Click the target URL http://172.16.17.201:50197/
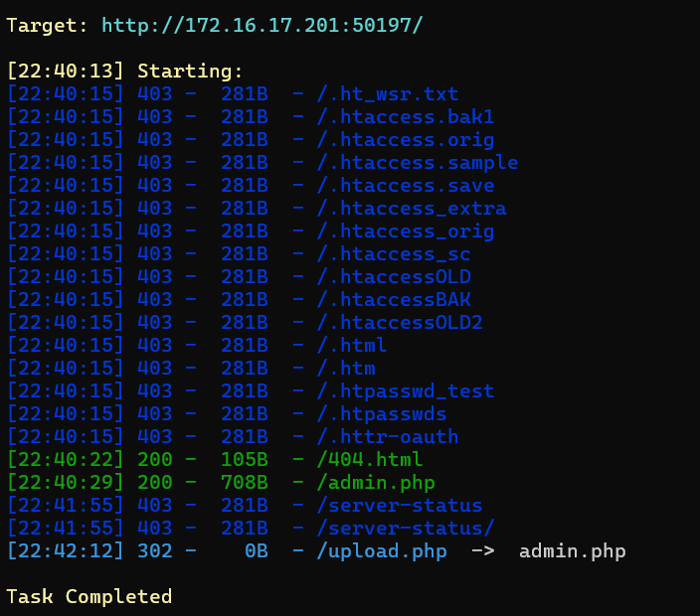700x616 pixels. 262,26
